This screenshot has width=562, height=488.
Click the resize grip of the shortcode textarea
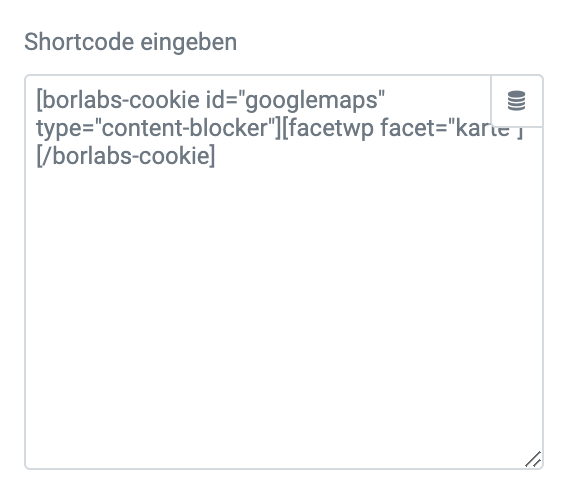click(533, 459)
